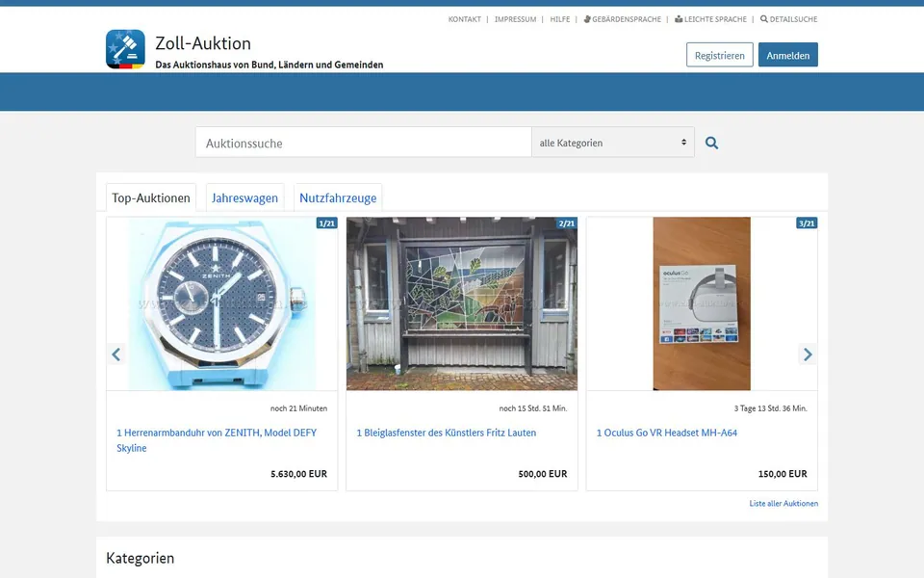
Task: Switch to the Jahreswagen tab
Action: click(x=244, y=197)
